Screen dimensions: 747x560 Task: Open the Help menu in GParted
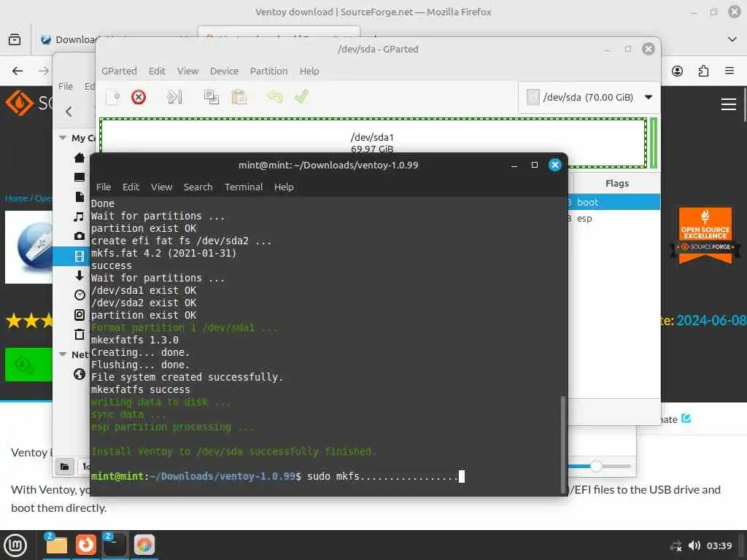coord(309,71)
